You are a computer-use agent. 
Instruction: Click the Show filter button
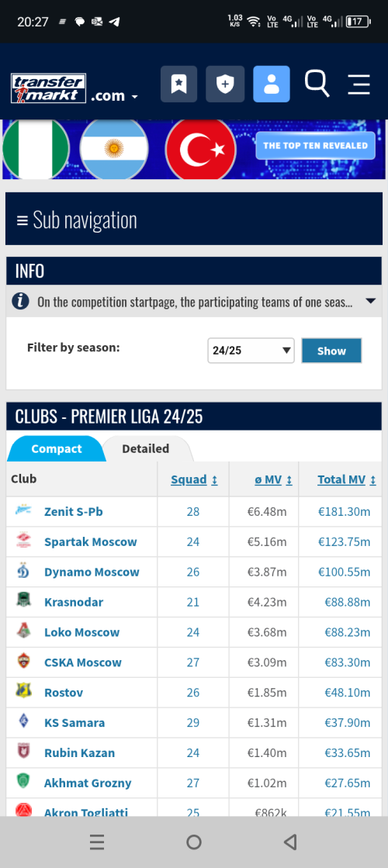point(331,351)
